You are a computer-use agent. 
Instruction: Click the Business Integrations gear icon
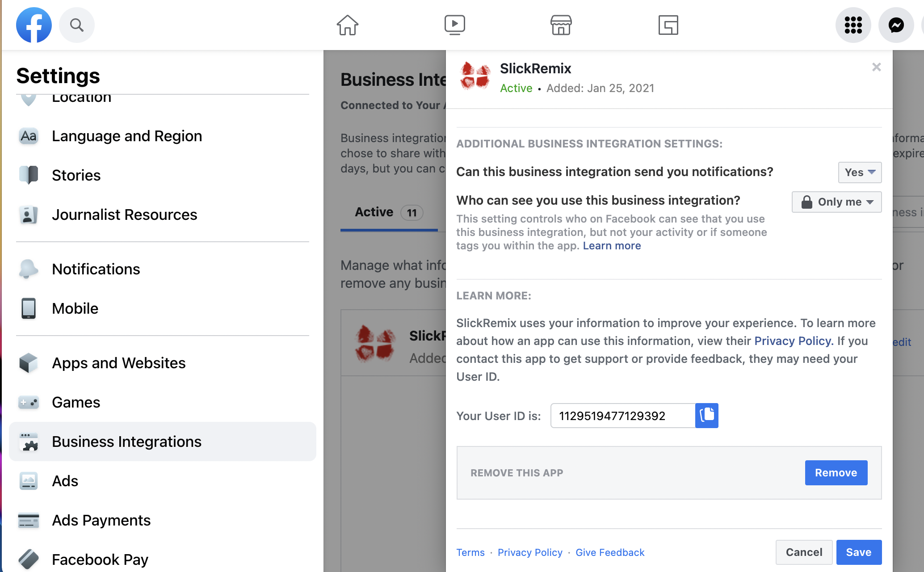click(x=29, y=442)
